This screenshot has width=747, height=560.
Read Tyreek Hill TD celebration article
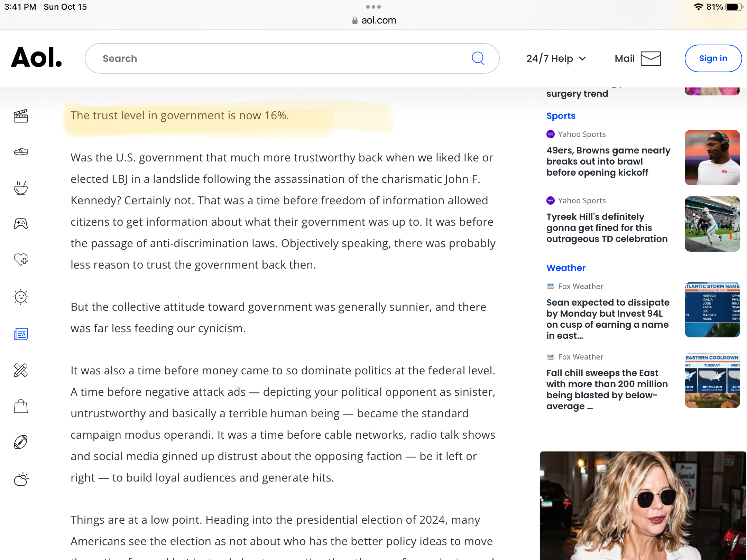607,228
